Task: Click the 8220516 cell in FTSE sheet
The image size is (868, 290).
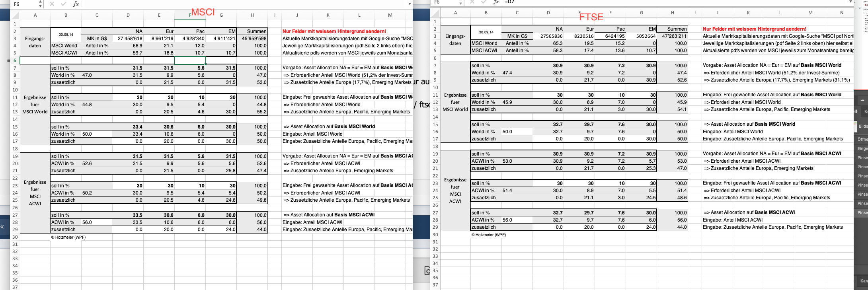Action: 579,36
